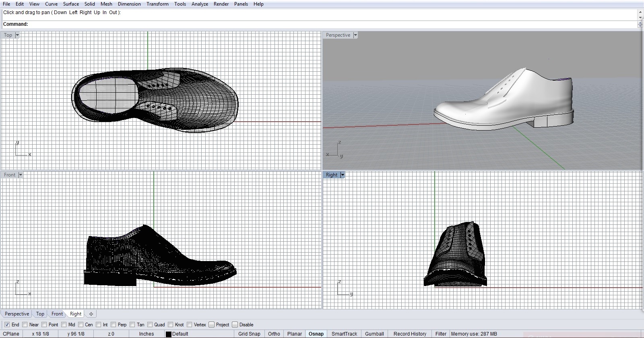Enable the Knot osnap checkbox

171,325
